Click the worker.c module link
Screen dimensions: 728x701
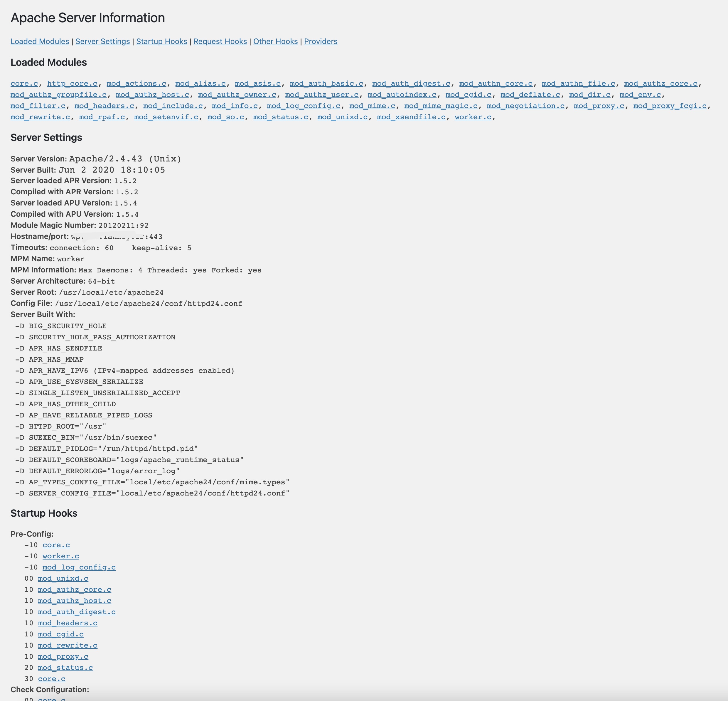[x=473, y=117]
